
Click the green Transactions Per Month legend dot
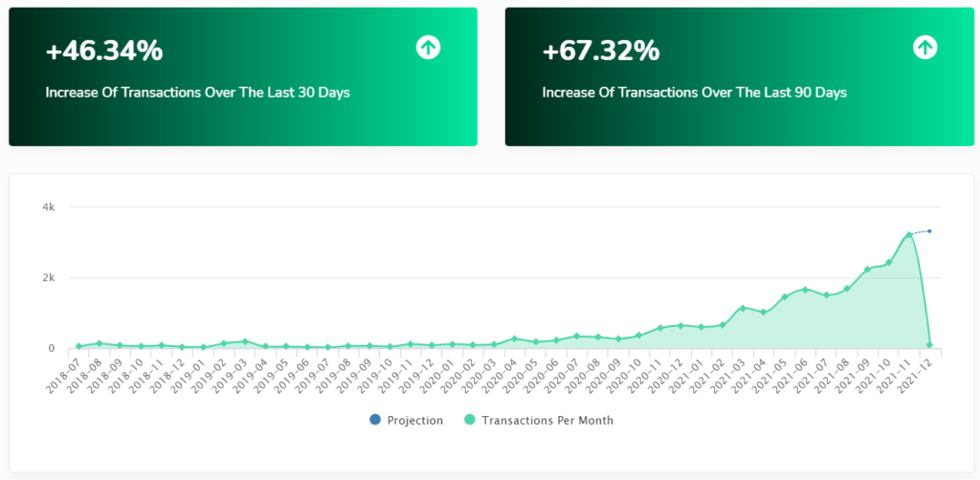coord(471,420)
